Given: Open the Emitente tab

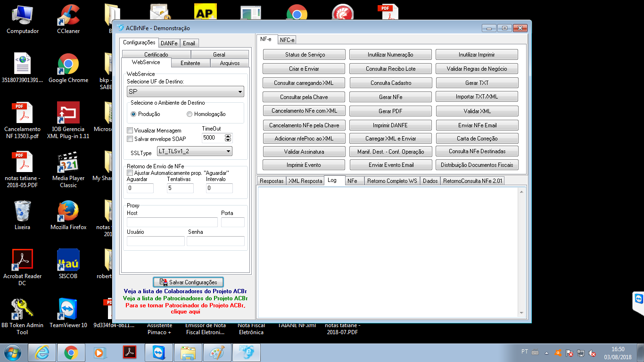Looking at the screenshot, I should pyautogui.click(x=190, y=63).
